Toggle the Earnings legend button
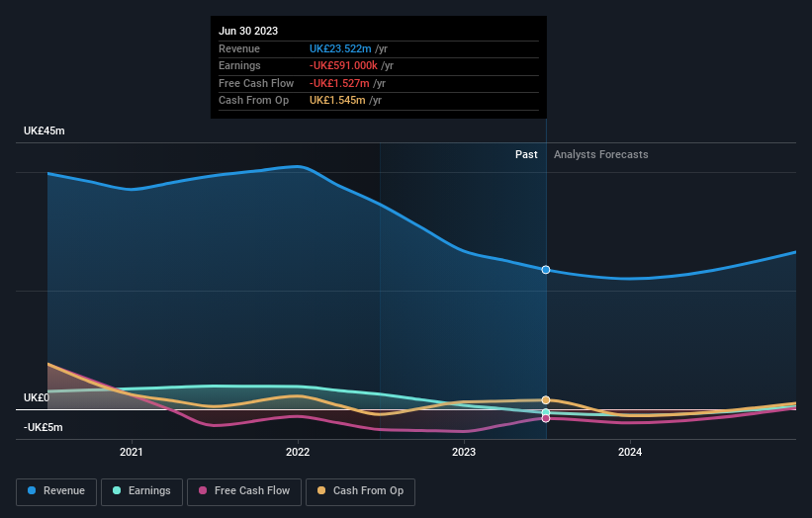This screenshot has width=812, height=518. point(141,491)
